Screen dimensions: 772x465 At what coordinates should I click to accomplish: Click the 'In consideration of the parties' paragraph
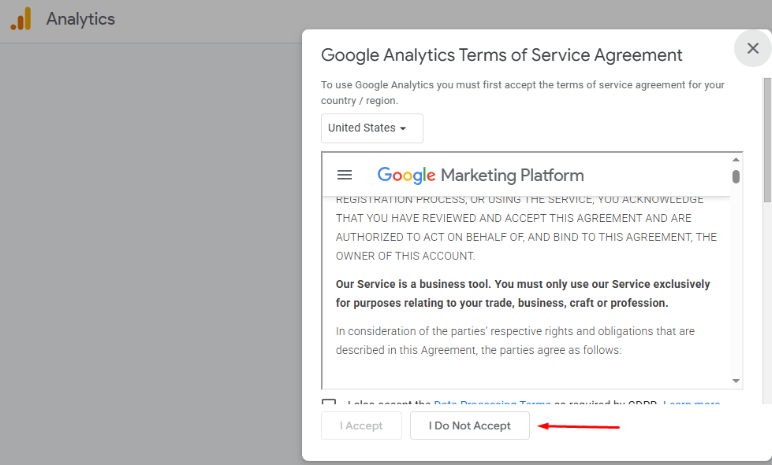tap(515, 340)
